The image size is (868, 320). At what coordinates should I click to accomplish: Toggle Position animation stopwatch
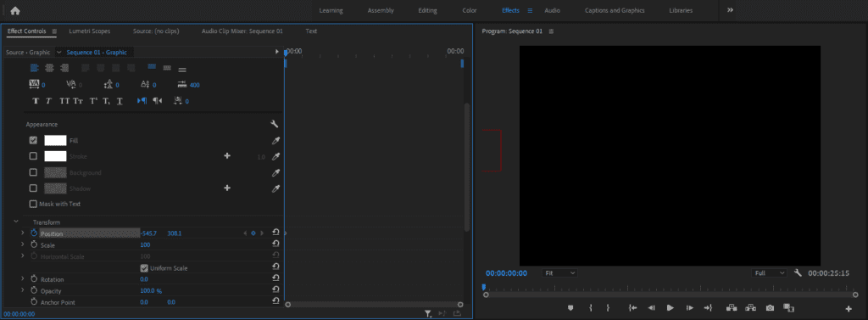coord(34,233)
